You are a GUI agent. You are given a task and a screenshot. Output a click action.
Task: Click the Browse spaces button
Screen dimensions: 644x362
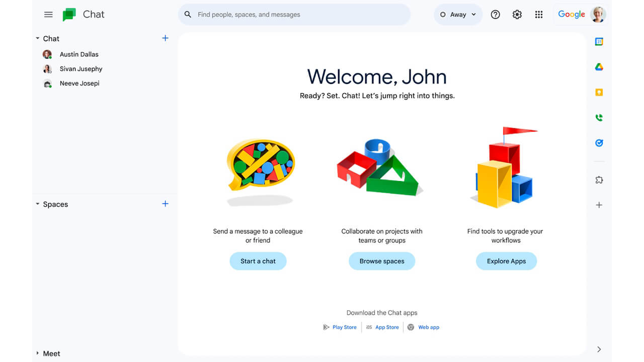pyautogui.click(x=382, y=261)
